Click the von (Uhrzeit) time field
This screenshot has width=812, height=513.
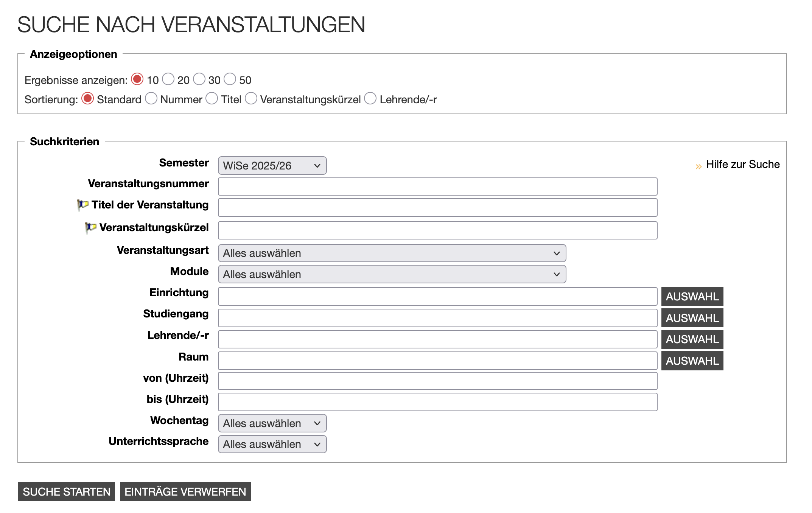coord(437,381)
